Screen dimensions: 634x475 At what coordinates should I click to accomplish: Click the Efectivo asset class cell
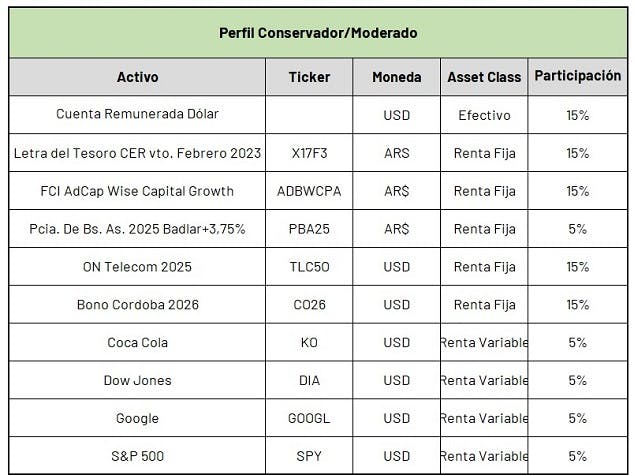point(484,115)
